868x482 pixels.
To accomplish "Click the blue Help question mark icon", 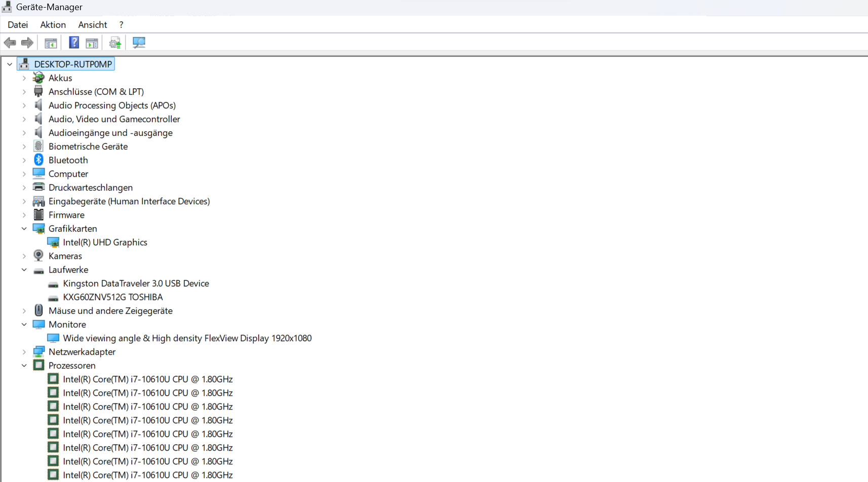I will click(74, 43).
